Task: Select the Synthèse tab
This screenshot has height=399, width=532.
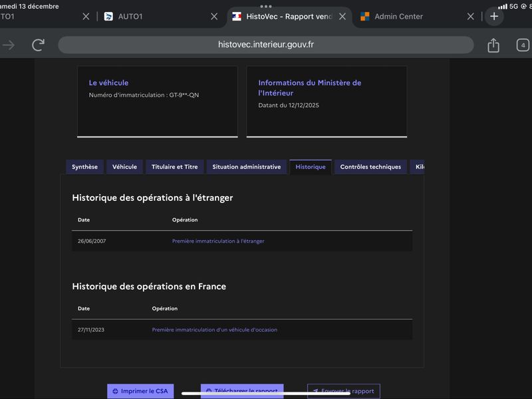Action: tap(84, 167)
